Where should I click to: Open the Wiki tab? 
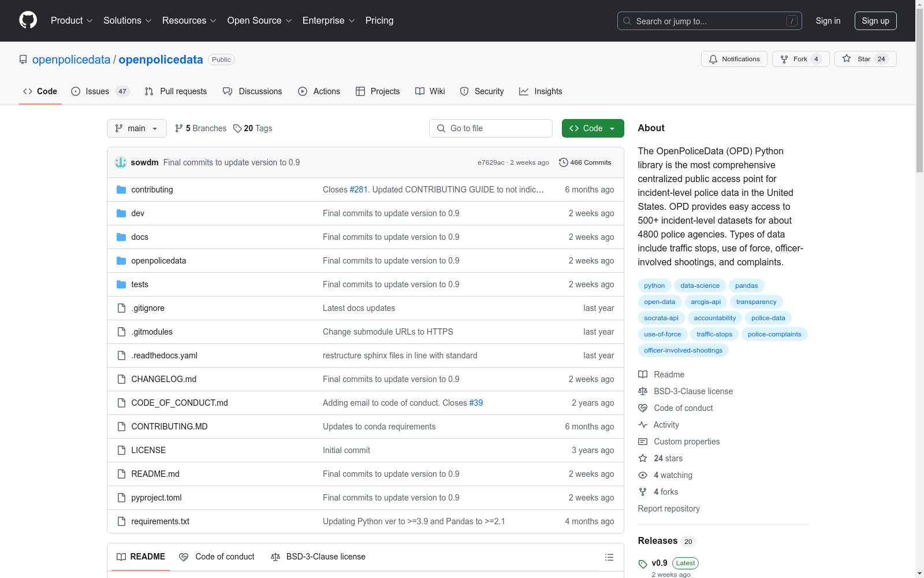pyautogui.click(x=430, y=91)
